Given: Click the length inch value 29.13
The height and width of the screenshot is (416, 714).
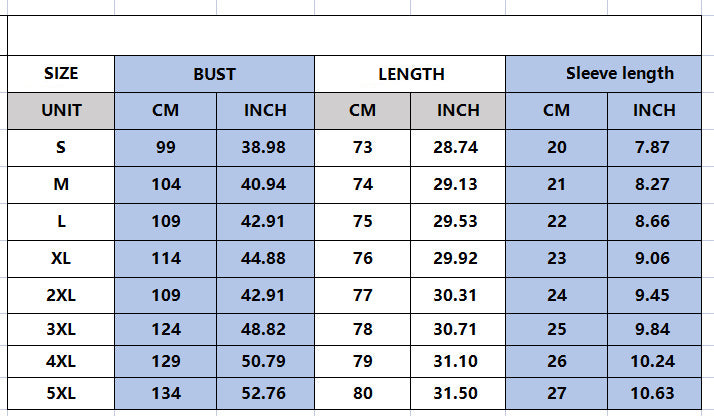Looking at the screenshot, I should [458, 185].
